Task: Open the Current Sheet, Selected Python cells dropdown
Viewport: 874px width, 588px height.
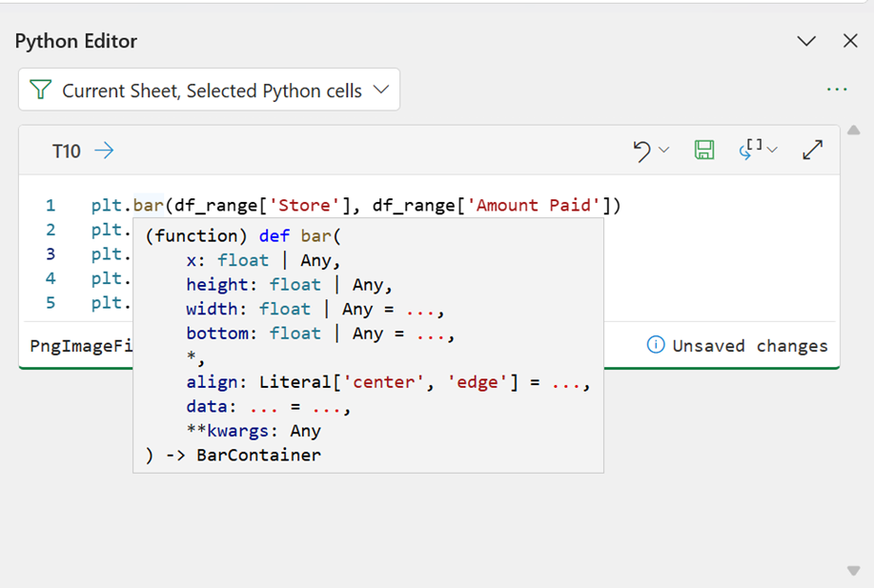Action: 209,91
